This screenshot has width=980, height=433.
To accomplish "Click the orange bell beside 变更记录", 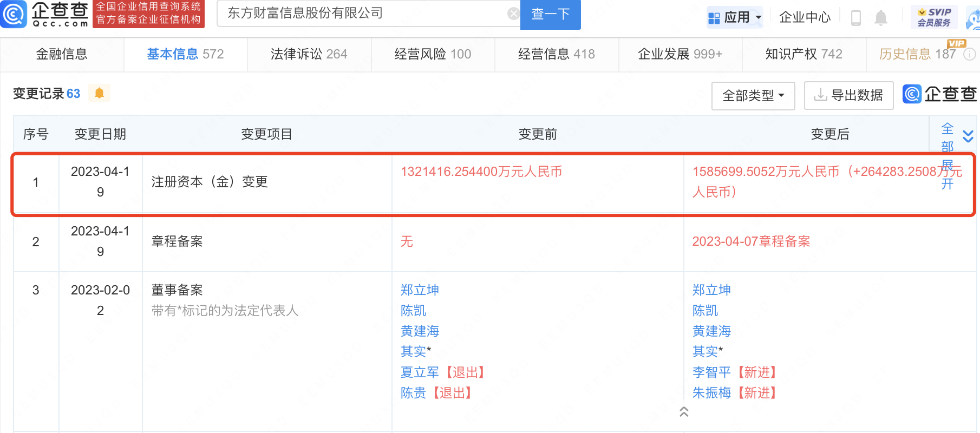I will coord(99,93).
